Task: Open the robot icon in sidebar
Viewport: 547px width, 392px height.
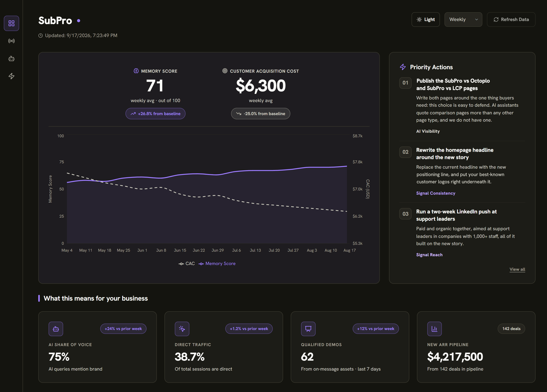Action: [11, 59]
